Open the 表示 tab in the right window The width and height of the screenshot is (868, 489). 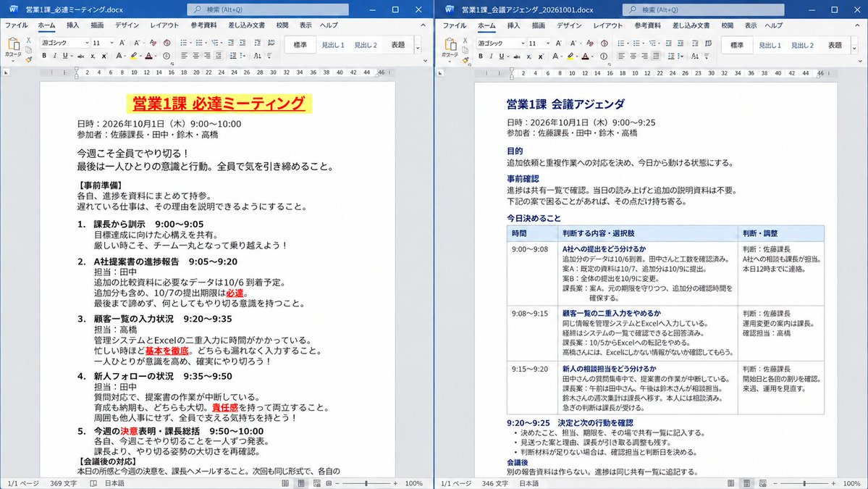tap(750, 25)
